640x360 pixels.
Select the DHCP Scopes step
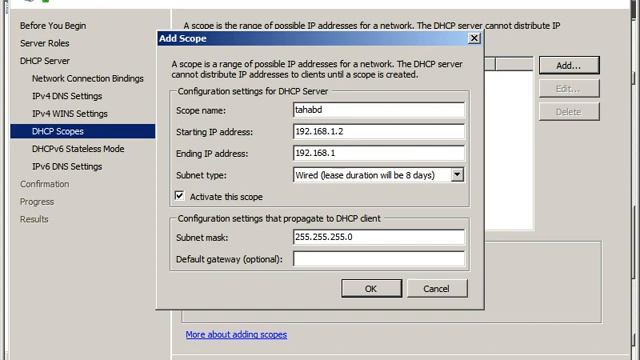click(x=83, y=131)
